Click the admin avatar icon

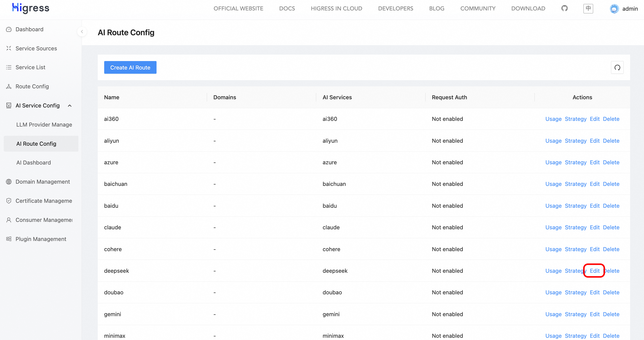pyautogui.click(x=614, y=9)
